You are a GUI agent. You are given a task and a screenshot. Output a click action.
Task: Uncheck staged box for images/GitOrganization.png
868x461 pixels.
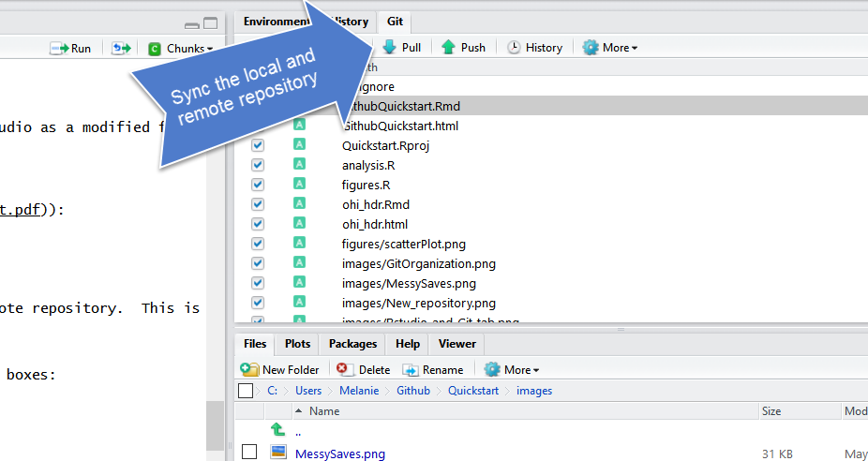point(258,263)
